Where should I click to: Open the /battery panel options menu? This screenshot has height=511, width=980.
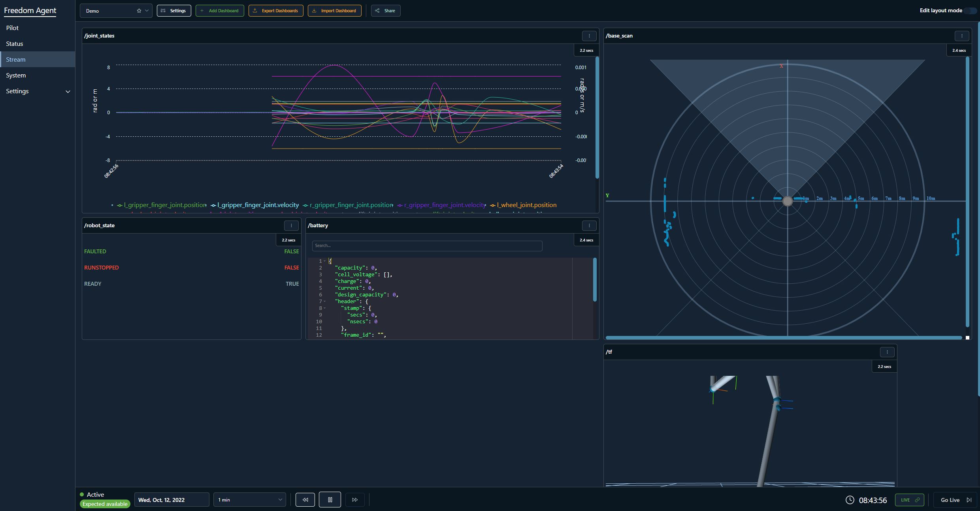pos(589,226)
